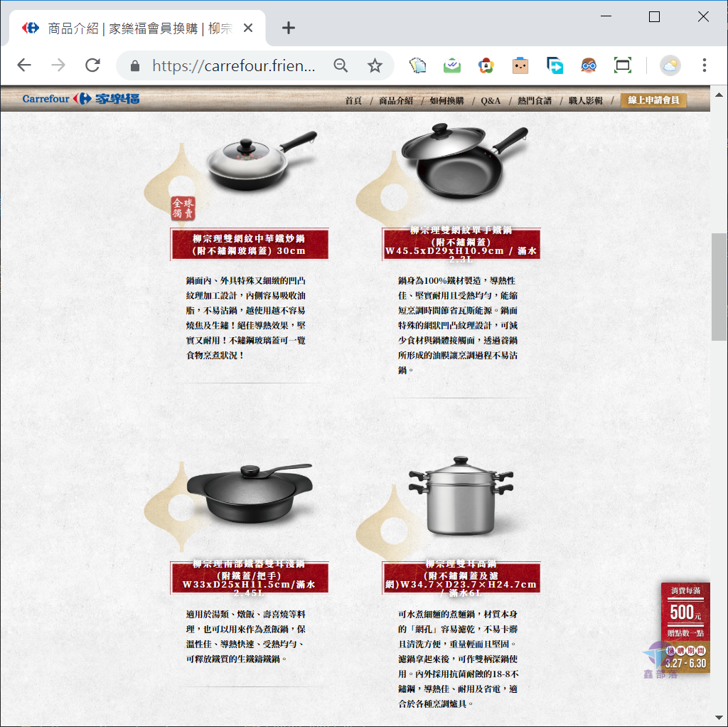The width and height of the screenshot is (728, 727).
Task: Open the blue window arrow extension
Action: click(x=555, y=65)
